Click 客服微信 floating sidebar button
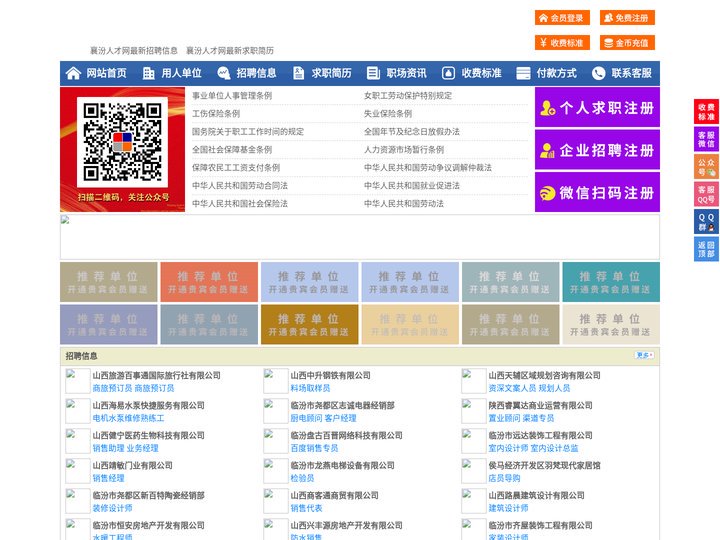The image size is (720, 540). (706, 139)
